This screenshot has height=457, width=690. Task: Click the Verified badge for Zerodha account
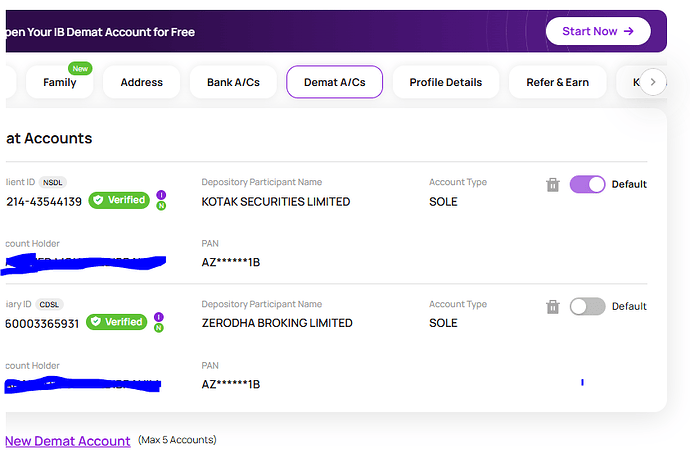pos(117,322)
